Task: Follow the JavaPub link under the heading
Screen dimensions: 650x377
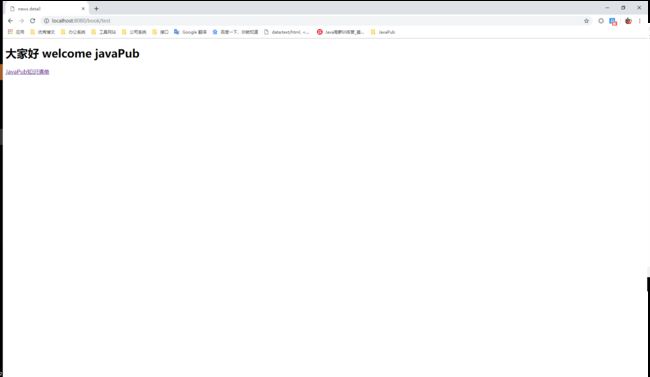Action: [27, 72]
